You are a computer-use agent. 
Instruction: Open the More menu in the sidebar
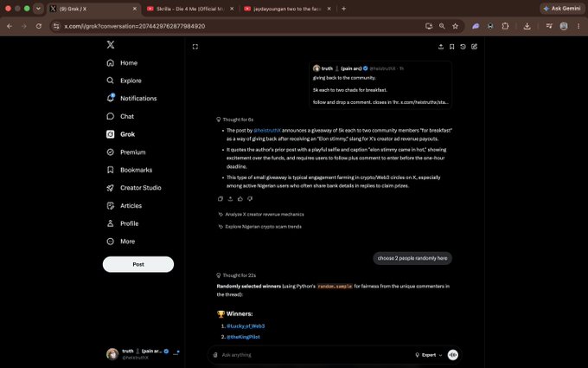(120, 242)
